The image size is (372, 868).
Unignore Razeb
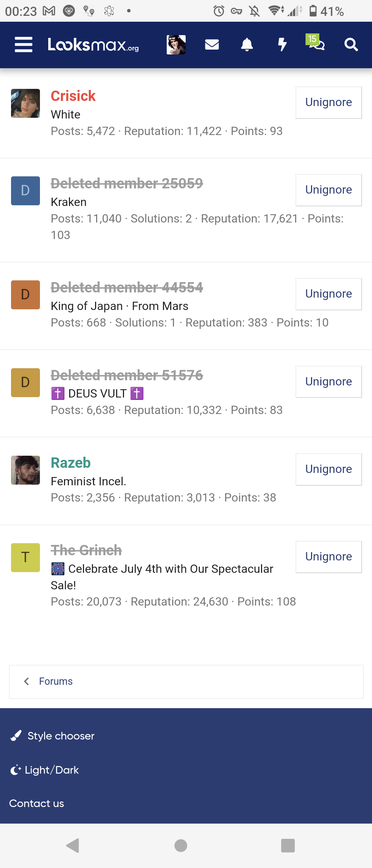tap(328, 469)
